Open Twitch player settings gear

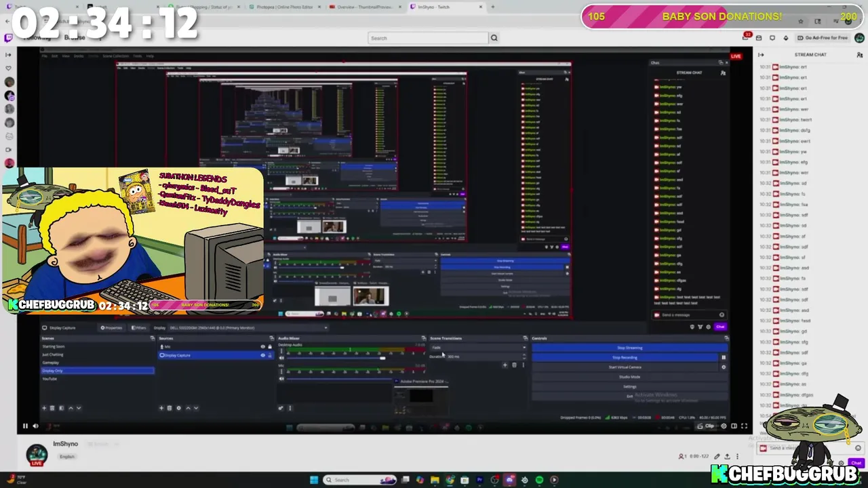pos(724,426)
